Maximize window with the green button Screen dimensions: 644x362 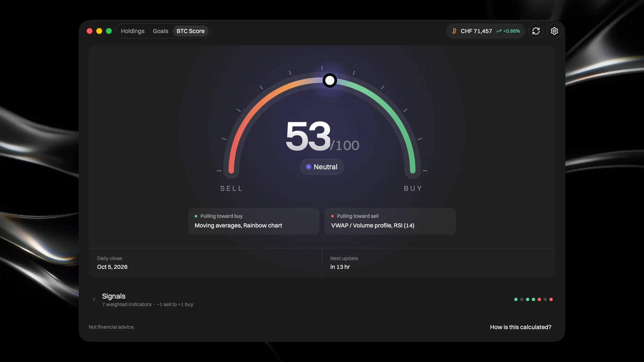(x=109, y=31)
